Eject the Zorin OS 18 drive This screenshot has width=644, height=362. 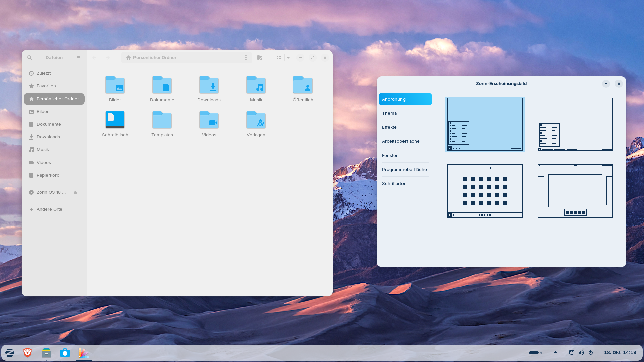point(75,192)
